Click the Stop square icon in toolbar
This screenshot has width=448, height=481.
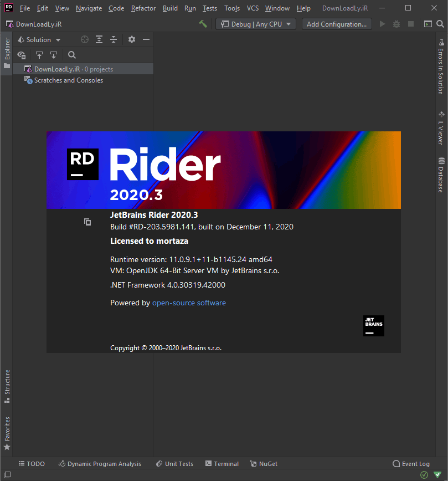411,24
